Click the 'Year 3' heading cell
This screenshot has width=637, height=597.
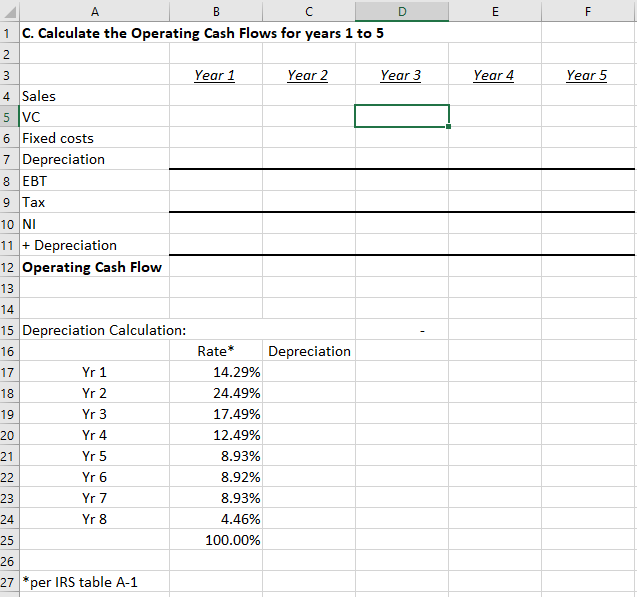click(402, 75)
